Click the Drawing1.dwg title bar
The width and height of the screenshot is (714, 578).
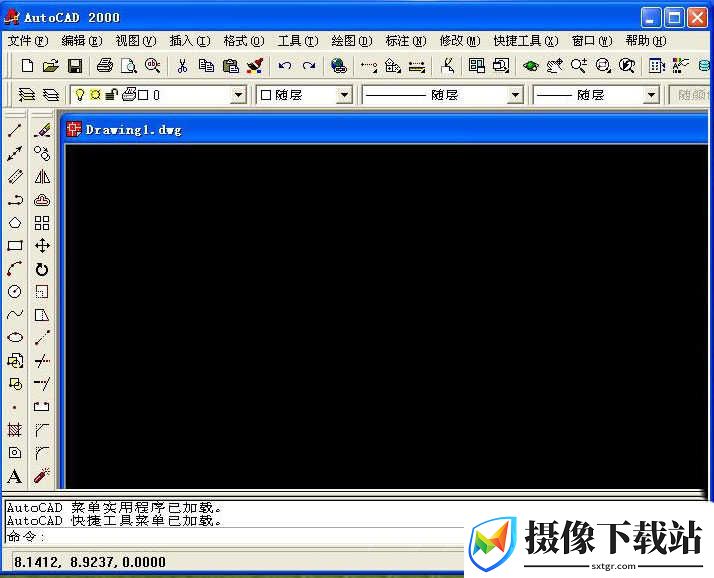387,130
